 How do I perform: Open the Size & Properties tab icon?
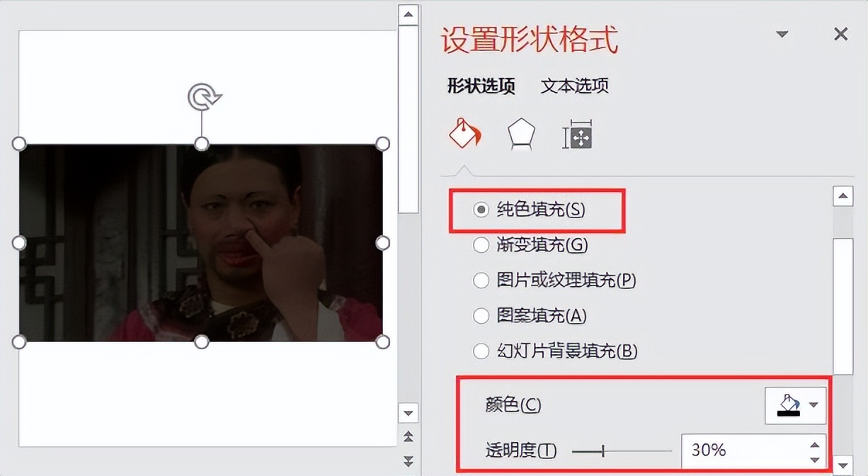(577, 134)
